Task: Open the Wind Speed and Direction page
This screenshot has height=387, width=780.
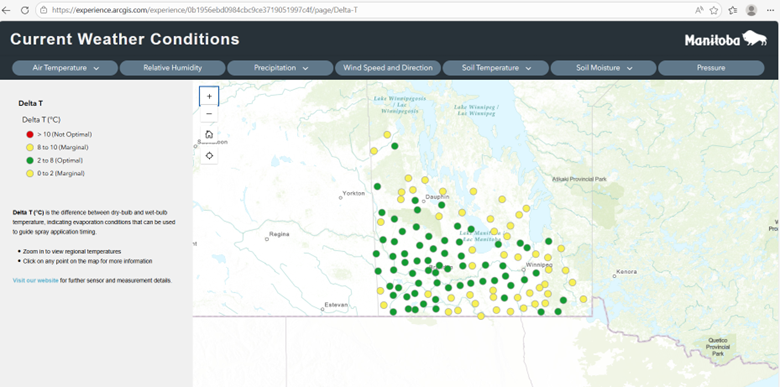Action: 388,68
